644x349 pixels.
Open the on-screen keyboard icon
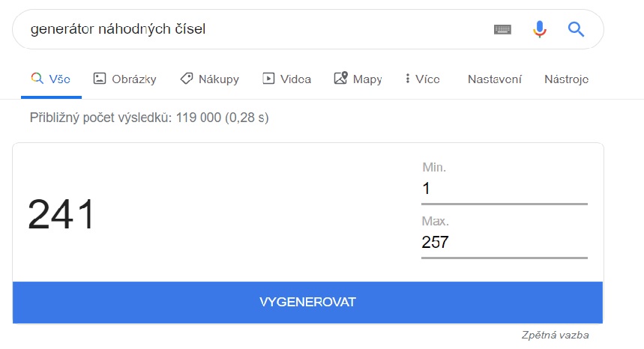[x=502, y=29]
